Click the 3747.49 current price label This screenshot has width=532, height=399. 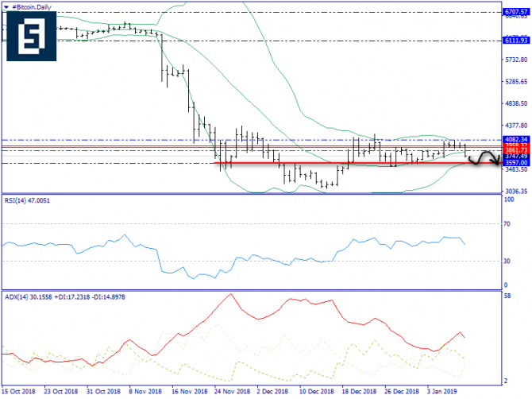516,157
